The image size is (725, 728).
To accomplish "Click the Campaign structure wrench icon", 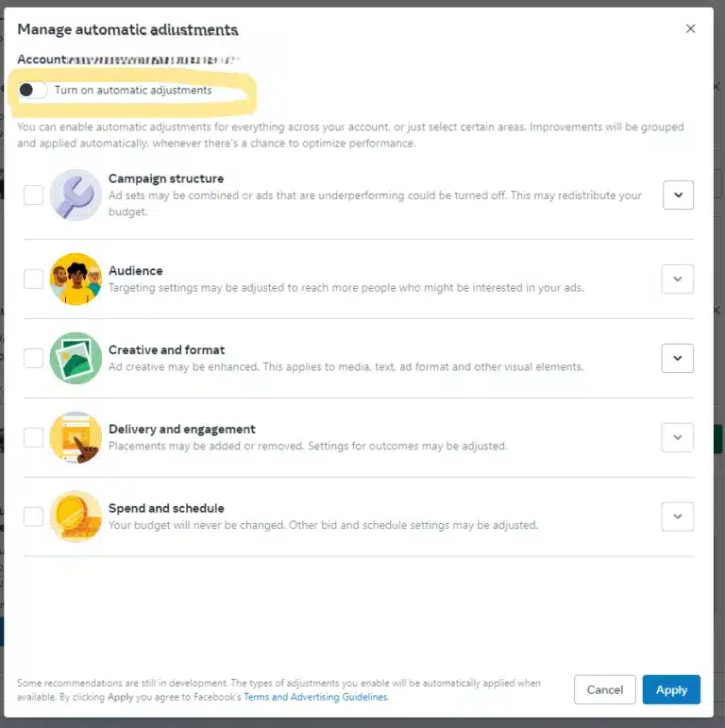I will 76,195.
